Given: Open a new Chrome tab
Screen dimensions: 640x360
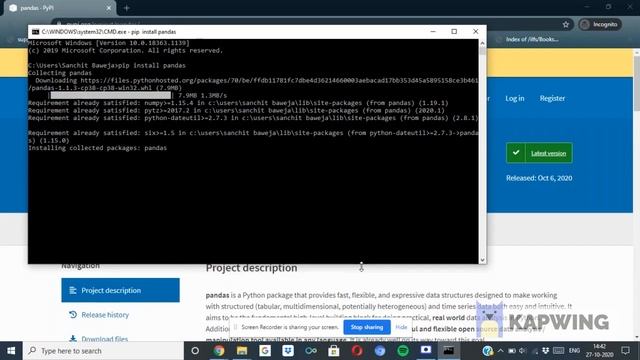Looking at the screenshot, I should [x=127, y=8].
